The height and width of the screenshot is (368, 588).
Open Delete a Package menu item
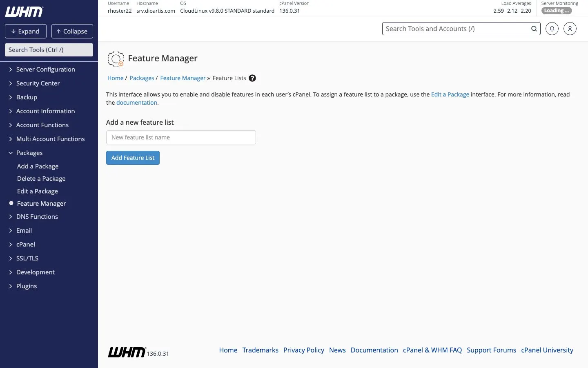41,179
